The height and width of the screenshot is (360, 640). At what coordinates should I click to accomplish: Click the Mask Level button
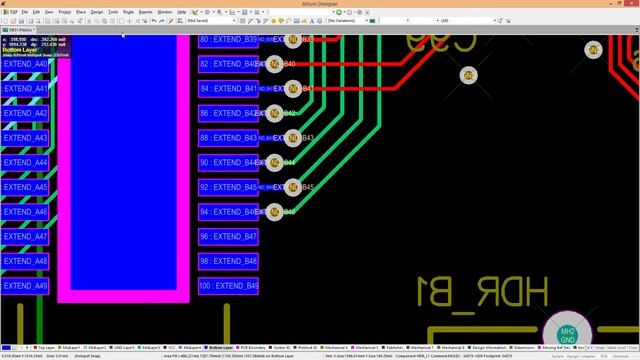pyautogui.click(x=616, y=348)
